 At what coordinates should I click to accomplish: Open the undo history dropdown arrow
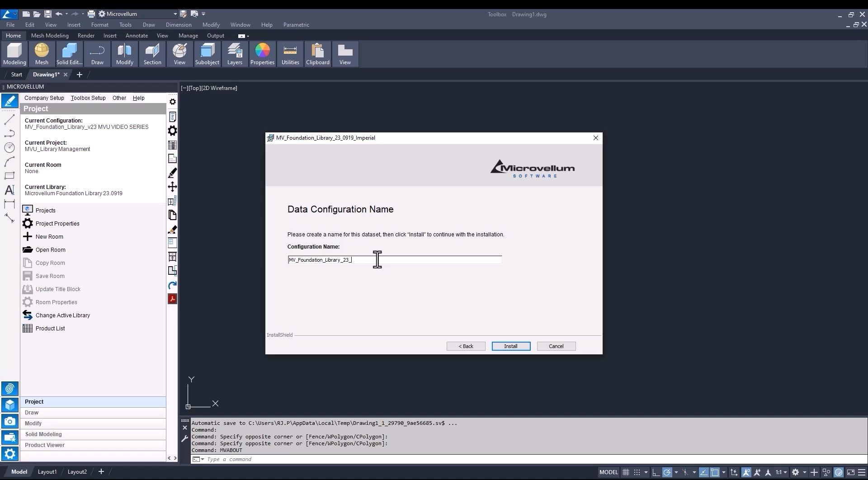pos(66,14)
